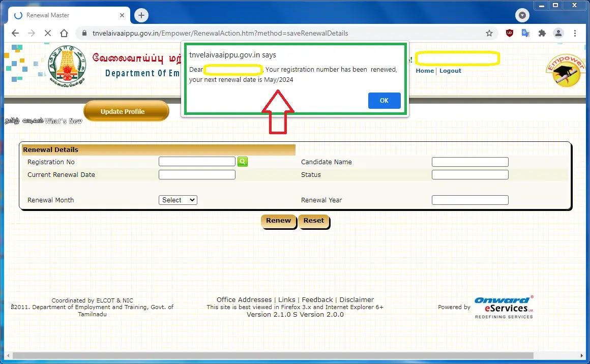
Task: Click the Renewal Year field
Action: [x=470, y=200]
